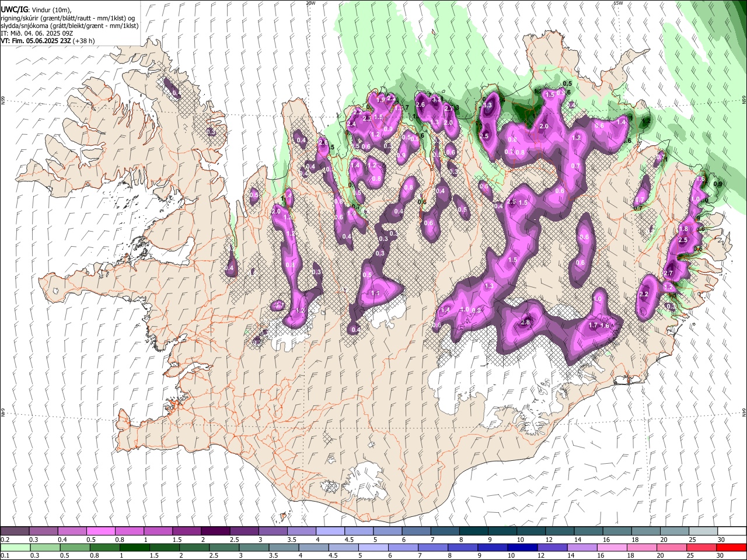This screenshot has width=747, height=560.
Task: Click the '0.2' label of the snow legend
Action: point(5,540)
